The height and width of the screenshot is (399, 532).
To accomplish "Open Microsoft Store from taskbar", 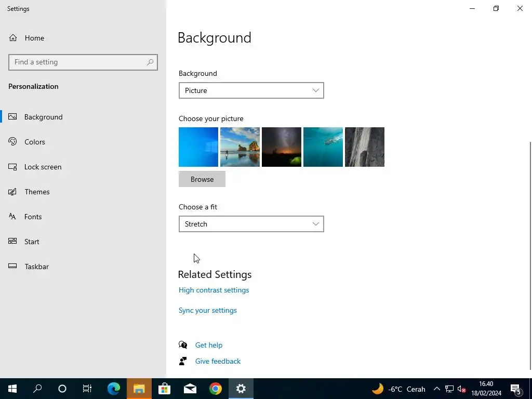I will [164, 389].
